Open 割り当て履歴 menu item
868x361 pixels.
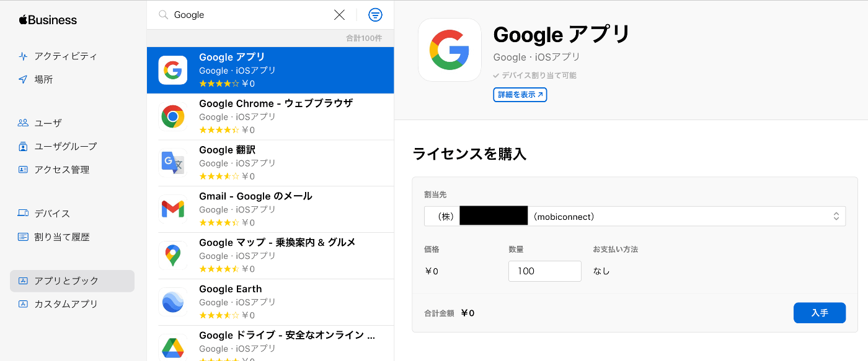click(x=62, y=237)
